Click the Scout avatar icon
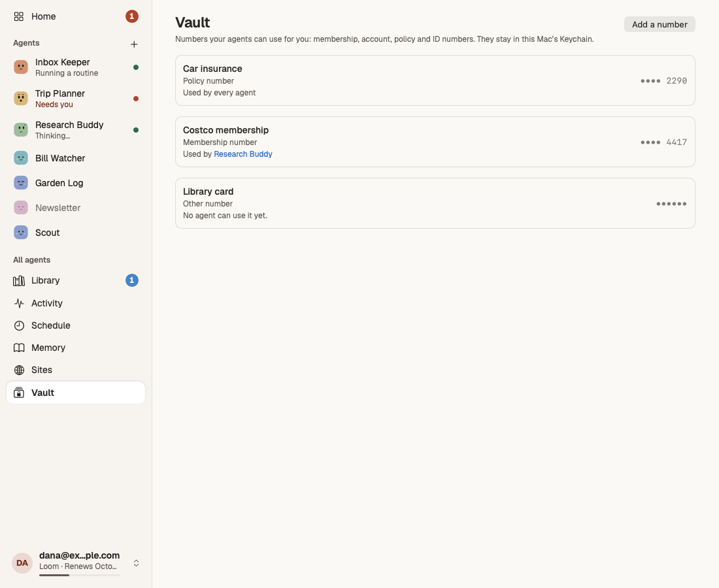The height and width of the screenshot is (588, 719). pos(21,233)
